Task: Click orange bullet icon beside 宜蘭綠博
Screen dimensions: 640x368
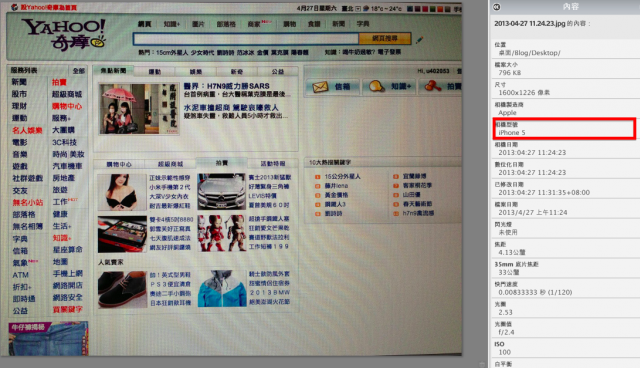Action: pos(396,176)
